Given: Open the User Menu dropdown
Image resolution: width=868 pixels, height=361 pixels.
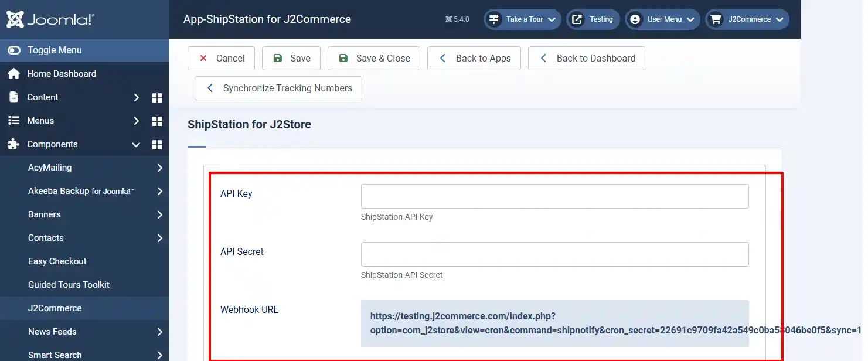Looking at the screenshot, I should tap(662, 19).
